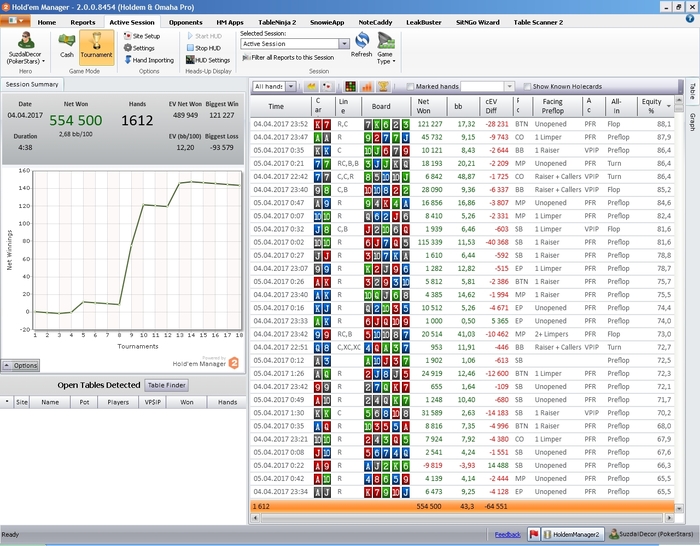Click Stop HUD

coord(204,48)
